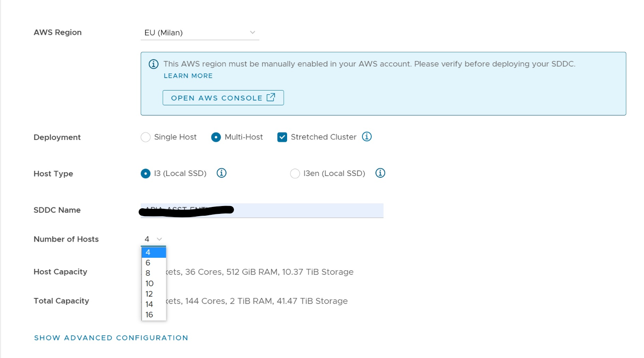The image size is (644, 358).
Task: Open the AWS Region dropdown showing EU (Milan)
Action: (x=199, y=33)
